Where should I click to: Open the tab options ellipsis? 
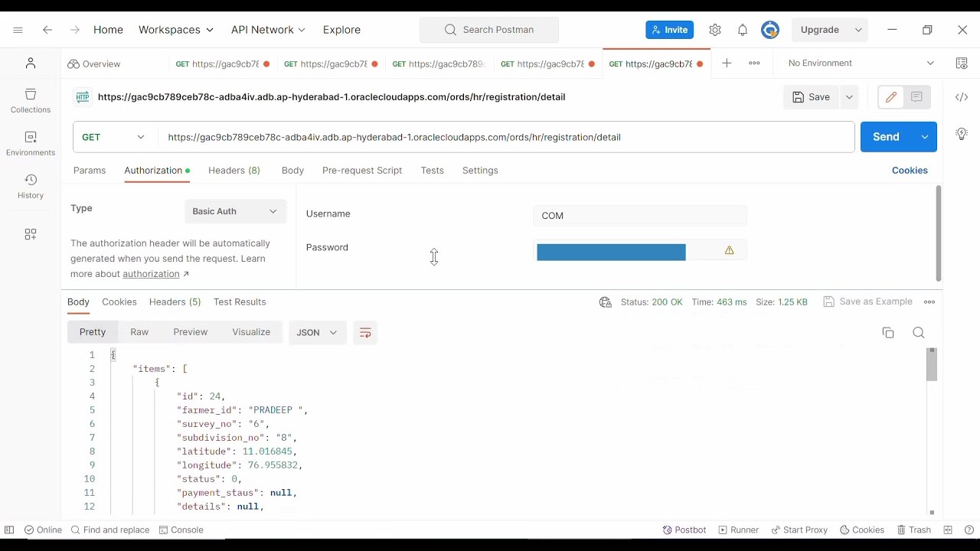pyautogui.click(x=754, y=63)
